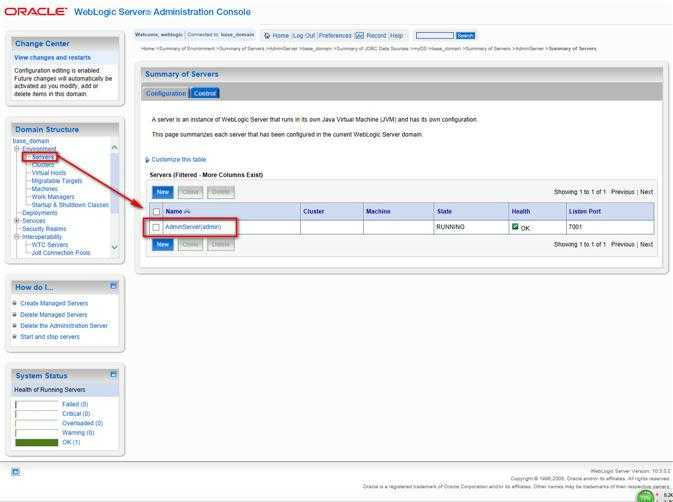673x502 pixels.
Task: Open the AdminServer(admin) link
Action: pyautogui.click(x=193, y=227)
